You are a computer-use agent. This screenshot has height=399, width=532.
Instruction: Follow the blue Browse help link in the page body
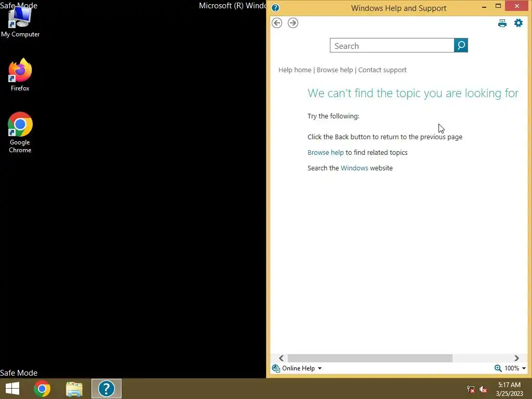tap(325, 153)
